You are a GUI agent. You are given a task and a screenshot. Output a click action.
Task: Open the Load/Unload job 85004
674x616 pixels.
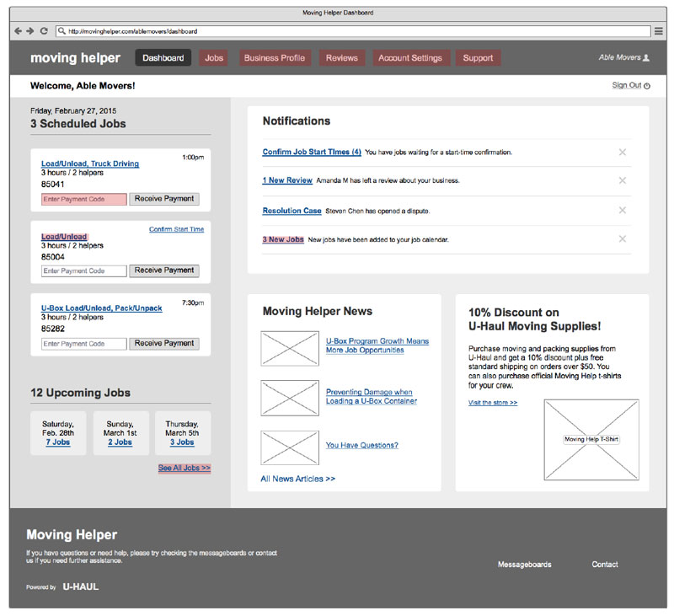point(64,237)
